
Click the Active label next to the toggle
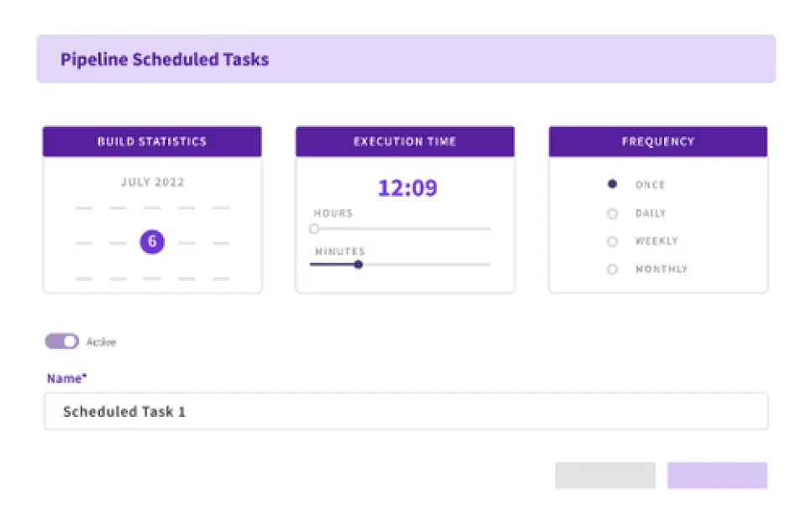click(x=102, y=341)
